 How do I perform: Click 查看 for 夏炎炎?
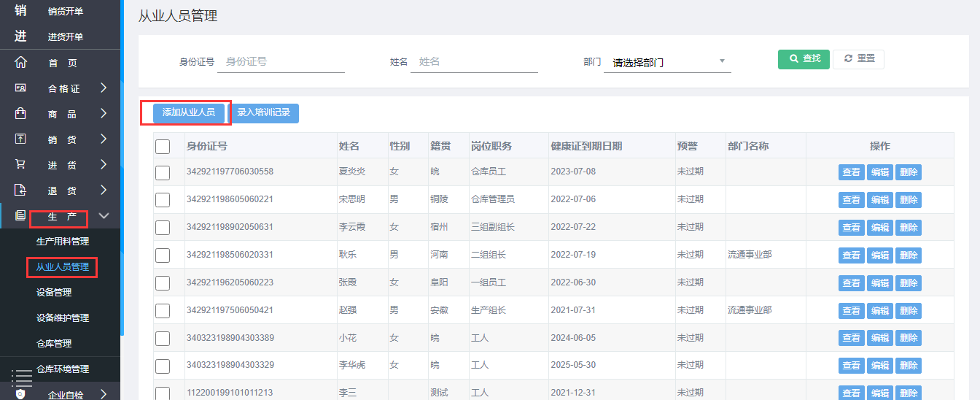point(852,172)
